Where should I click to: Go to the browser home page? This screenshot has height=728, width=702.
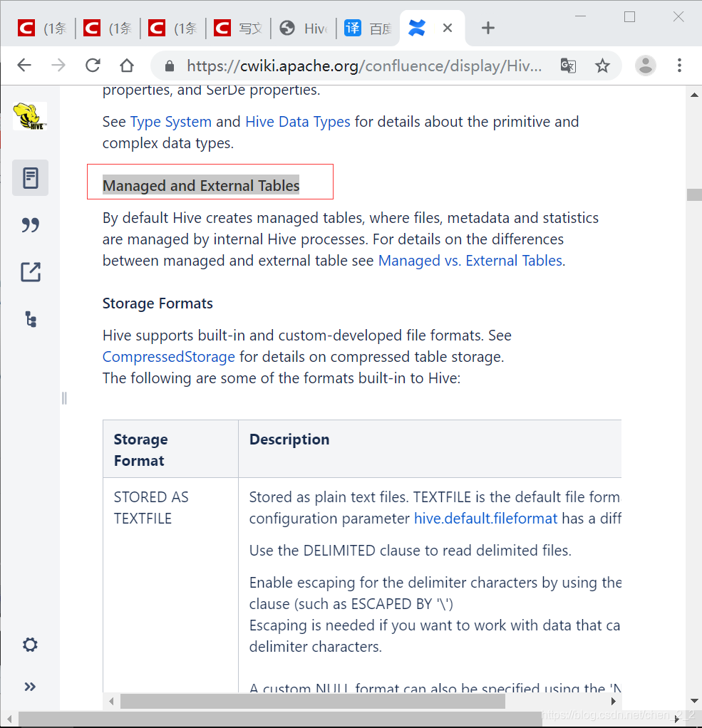pyautogui.click(x=127, y=66)
